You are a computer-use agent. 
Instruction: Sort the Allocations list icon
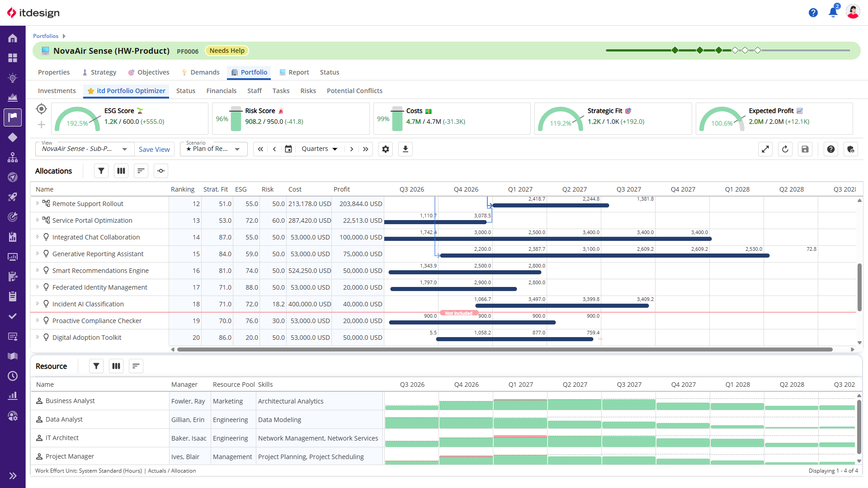pyautogui.click(x=141, y=171)
